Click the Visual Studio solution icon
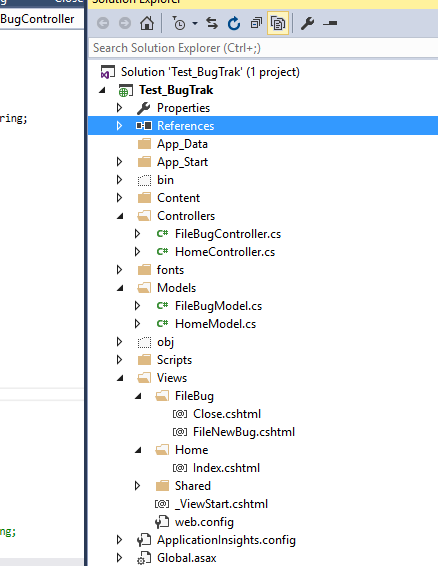Viewport: 438px width, 566px height. point(108,72)
